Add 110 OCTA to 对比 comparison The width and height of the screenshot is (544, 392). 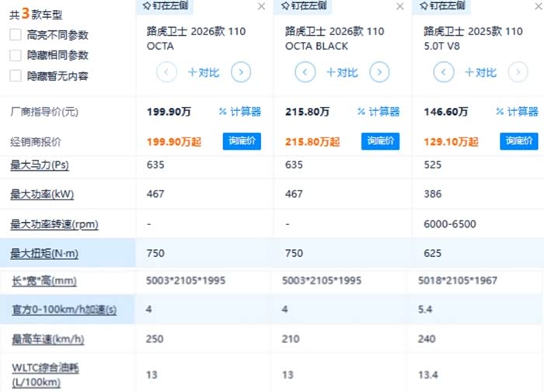tap(204, 73)
